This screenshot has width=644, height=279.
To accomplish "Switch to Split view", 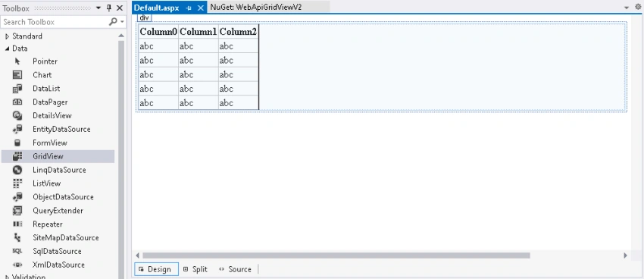I will pyautogui.click(x=195, y=269).
